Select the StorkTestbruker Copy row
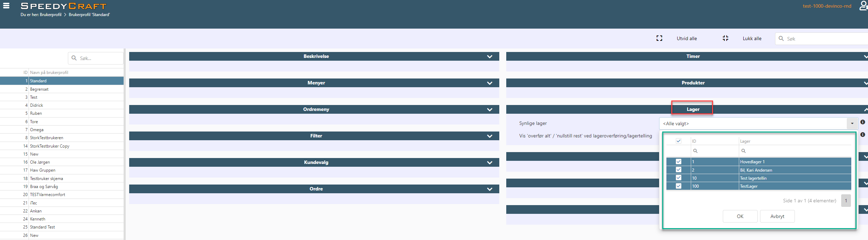The width and height of the screenshot is (868, 240). (x=62, y=146)
